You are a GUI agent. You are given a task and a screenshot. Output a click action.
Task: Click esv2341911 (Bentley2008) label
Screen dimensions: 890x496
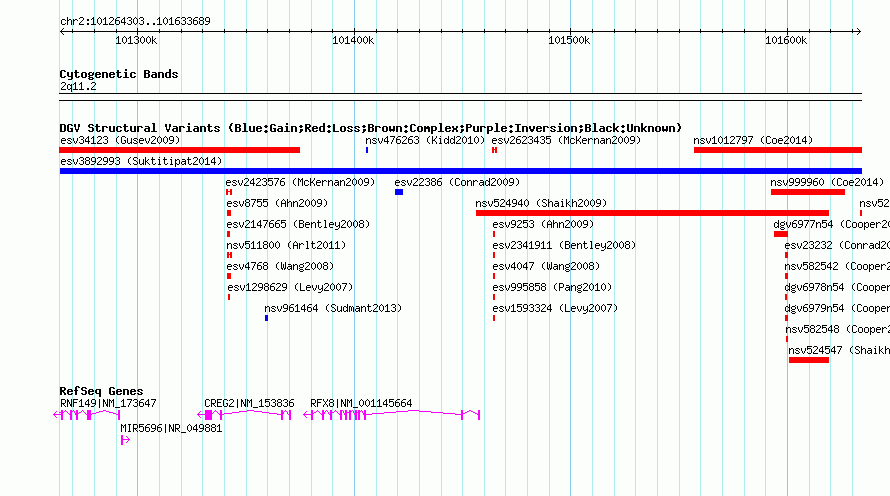coord(564,245)
